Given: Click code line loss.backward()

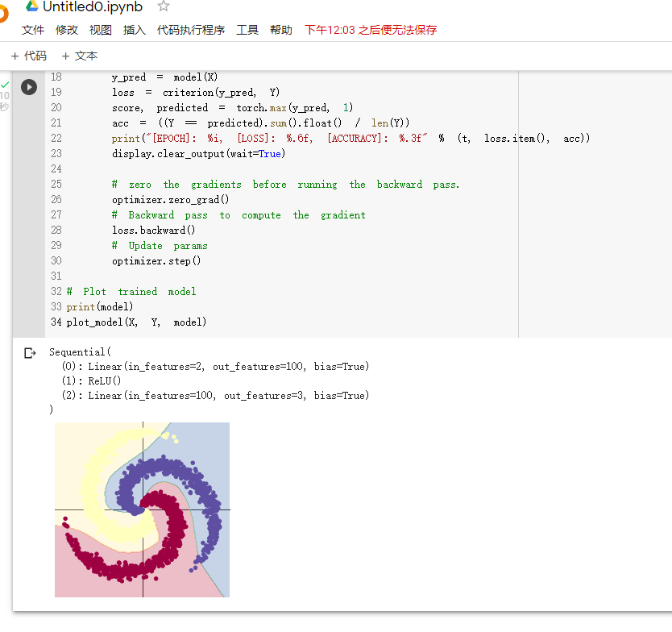Looking at the screenshot, I should coord(153,231).
